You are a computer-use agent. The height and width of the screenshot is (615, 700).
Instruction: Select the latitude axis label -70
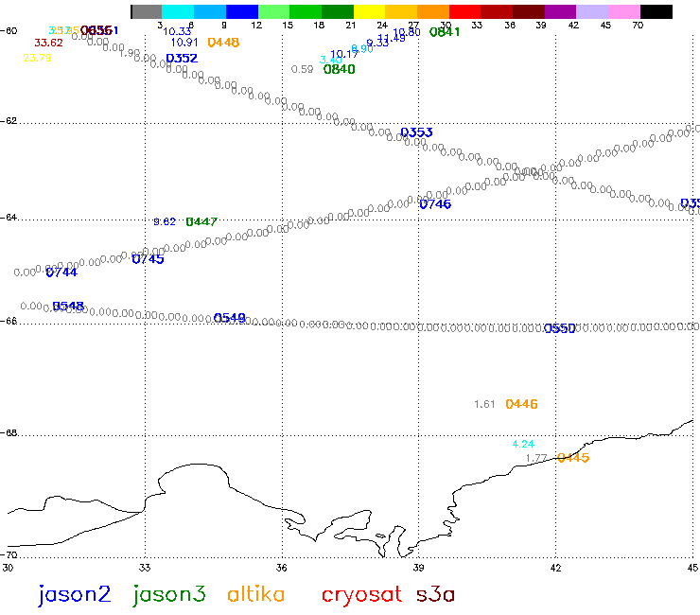coord(9,555)
